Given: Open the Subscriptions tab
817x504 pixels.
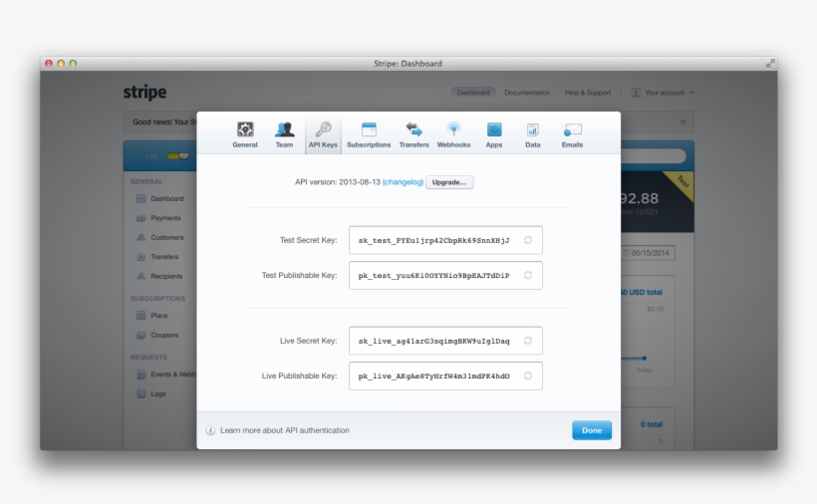Looking at the screenshot, I should coord(369,134).
